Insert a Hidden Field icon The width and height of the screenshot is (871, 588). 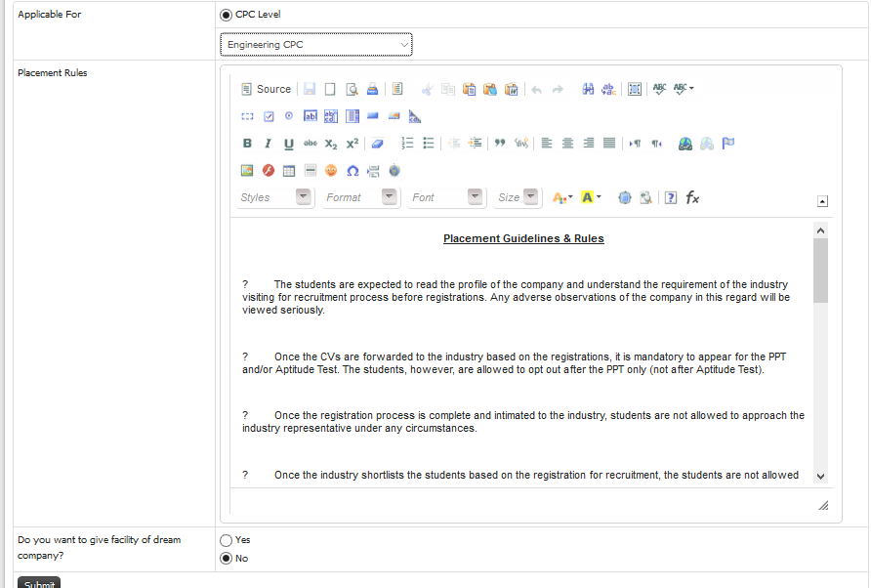pos(415,116)
